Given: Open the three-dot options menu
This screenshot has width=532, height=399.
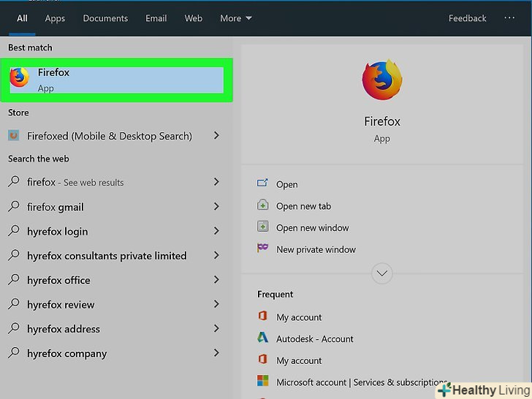Looking at the screenshot, I should coord(510,18).
